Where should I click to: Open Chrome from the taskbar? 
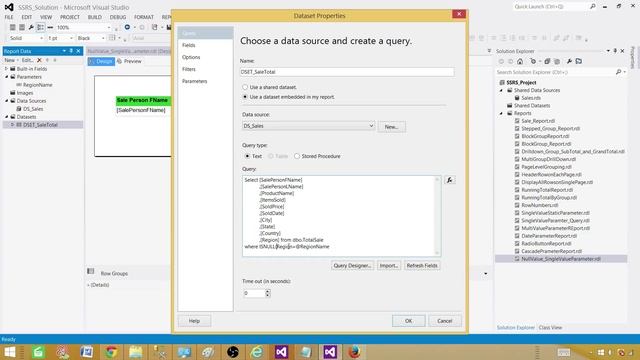111,352
